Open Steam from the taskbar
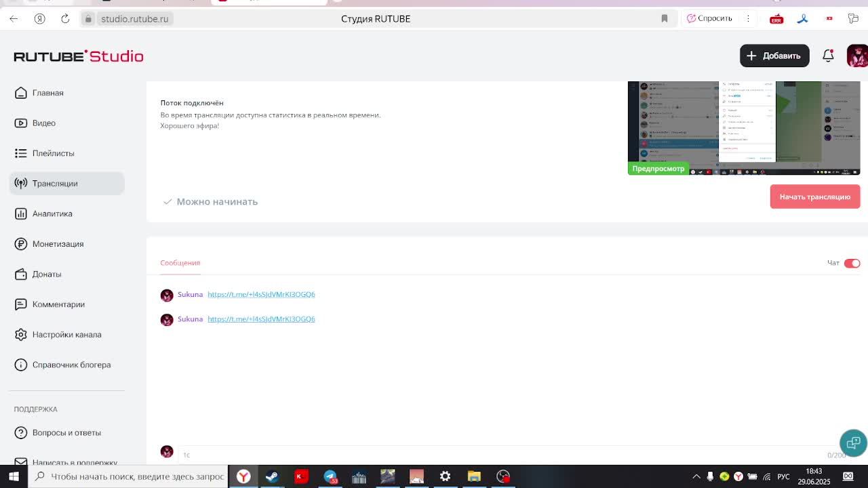This screenshot has height=488, width=868. 272,476
